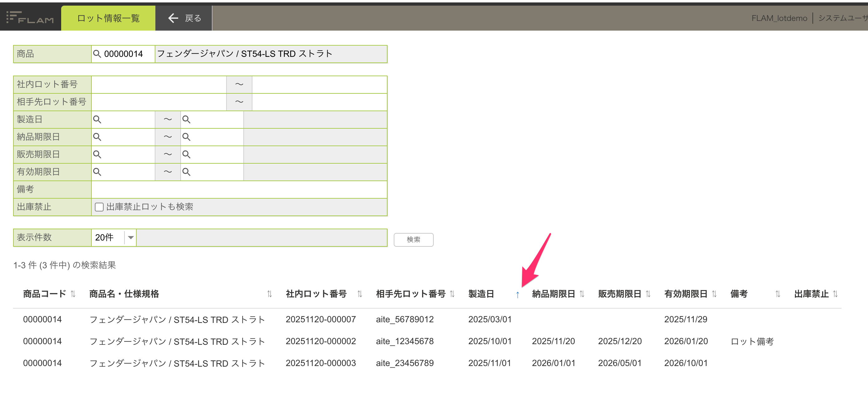Click 有効期限日 value 2026/01/20
This screenshot has width=868, height=396.
pyautogui.click(x=686, y=341)
